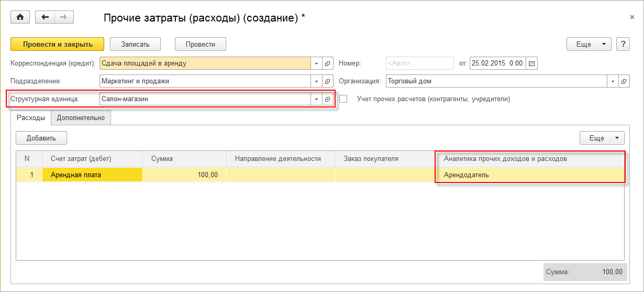Go back using the left arrow

(45, 17)
